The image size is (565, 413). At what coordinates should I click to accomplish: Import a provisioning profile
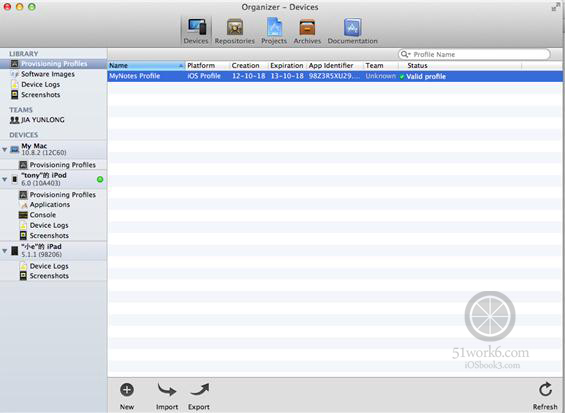click(167, 396)
